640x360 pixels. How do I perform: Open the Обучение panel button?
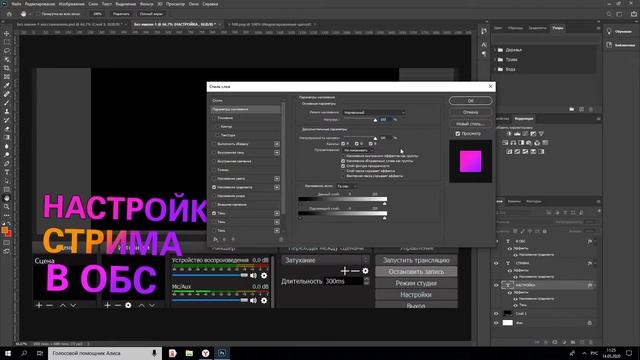click(620, 31)
